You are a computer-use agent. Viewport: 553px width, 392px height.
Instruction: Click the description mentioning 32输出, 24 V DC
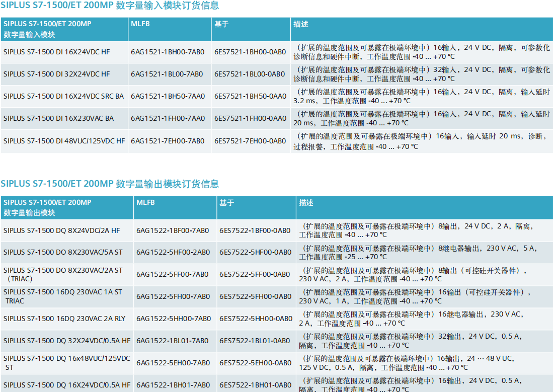[411, 341]
